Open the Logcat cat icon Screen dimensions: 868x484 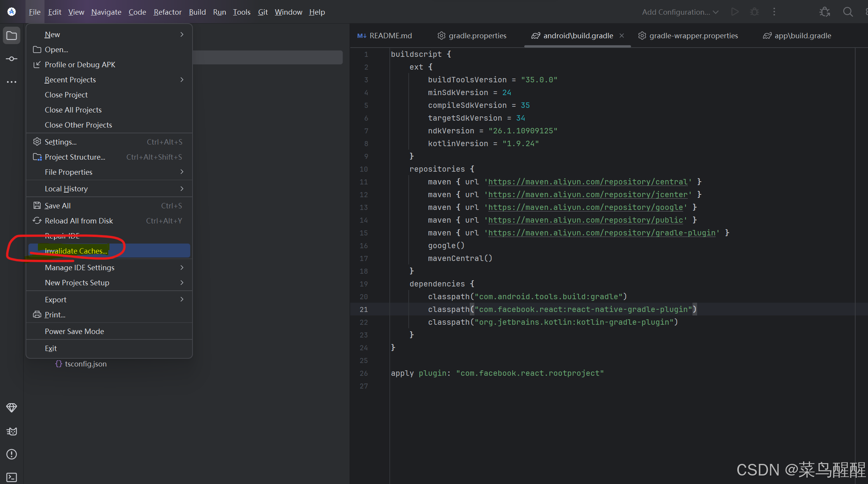[x=12, y=431]
